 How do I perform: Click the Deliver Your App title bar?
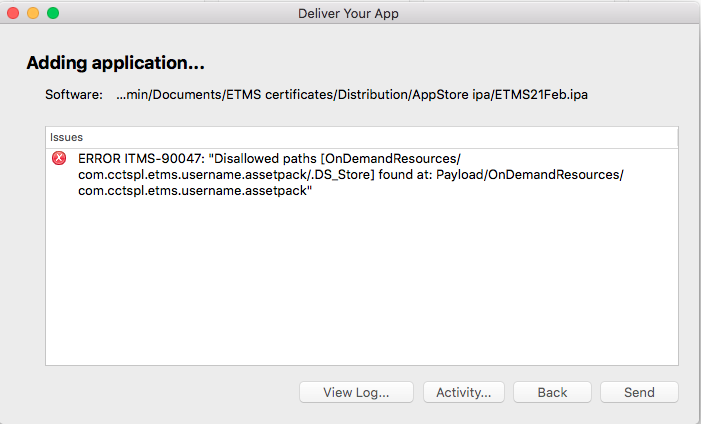(x=348, y=13)
